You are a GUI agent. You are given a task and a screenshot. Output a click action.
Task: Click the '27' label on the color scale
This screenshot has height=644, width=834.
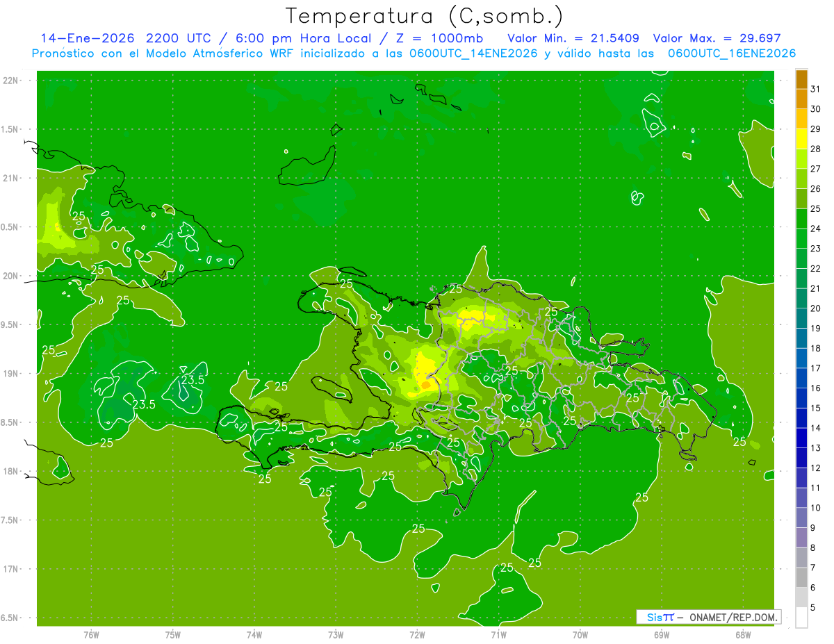815,169
